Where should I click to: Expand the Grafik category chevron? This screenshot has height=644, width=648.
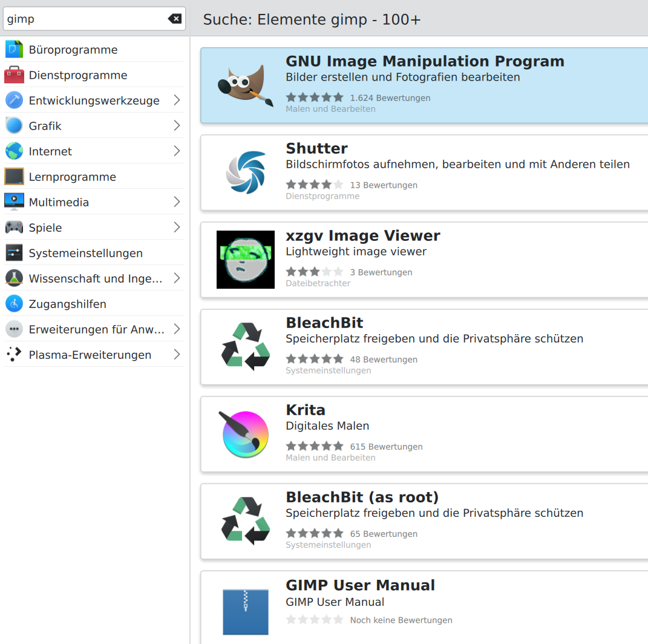pyautogui.click(x=177, y=126)
